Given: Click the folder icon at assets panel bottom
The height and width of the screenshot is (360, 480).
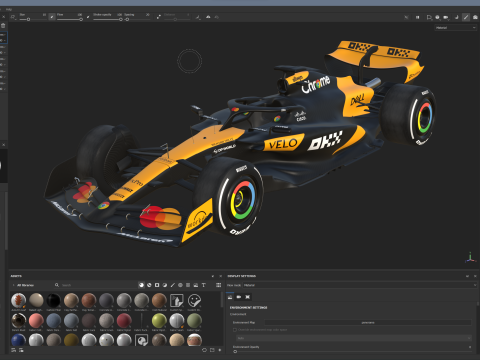Looking at the screenshot, I should point(212,350).
